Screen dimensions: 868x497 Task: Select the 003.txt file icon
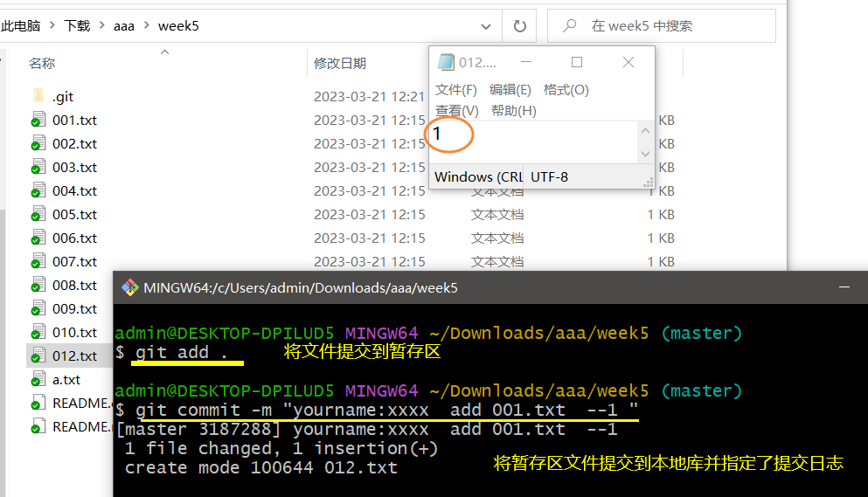coord(38,167)
